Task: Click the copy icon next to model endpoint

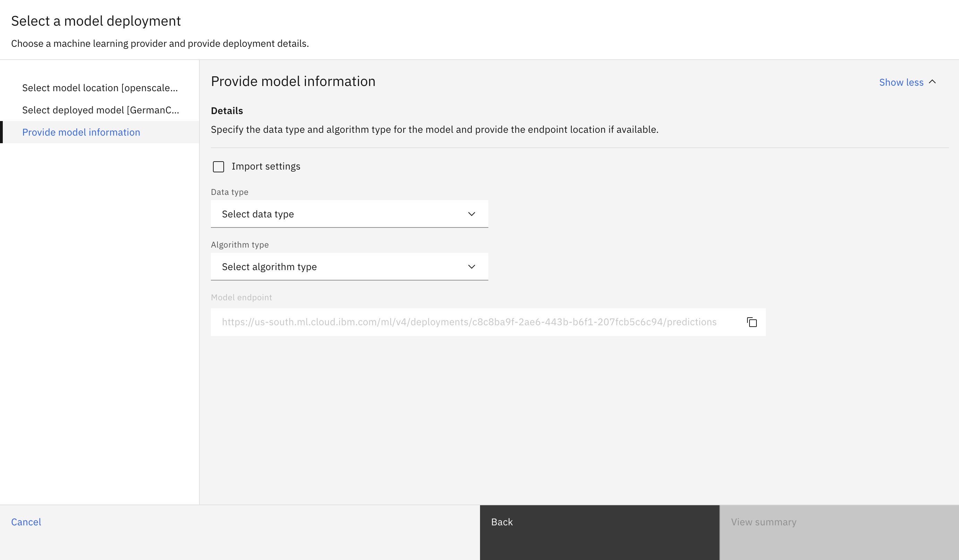Action: coord(752,322)
